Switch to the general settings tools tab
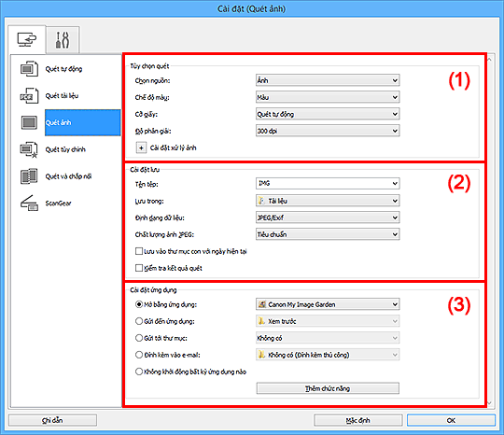The height and width of the screenshot is (435, 504). [63, 40]
